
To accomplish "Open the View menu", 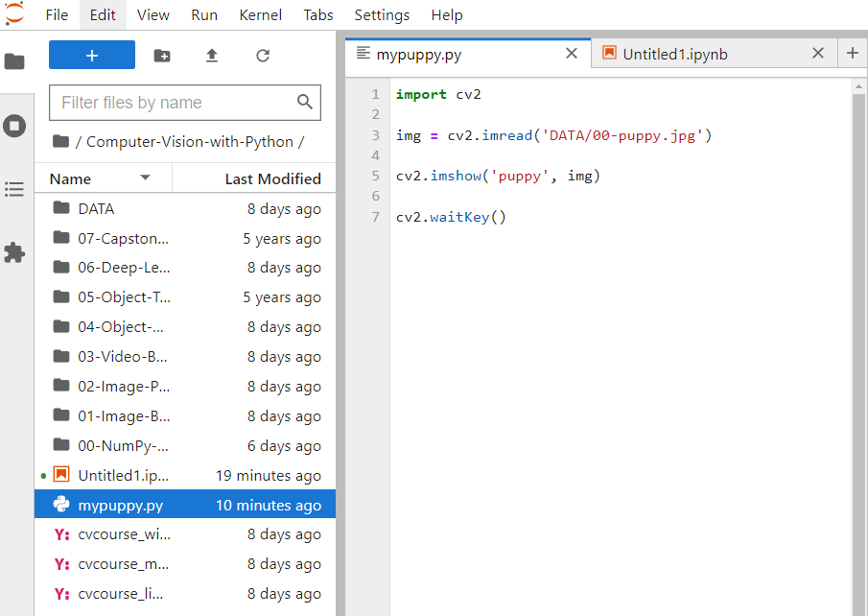I will 152,15.
